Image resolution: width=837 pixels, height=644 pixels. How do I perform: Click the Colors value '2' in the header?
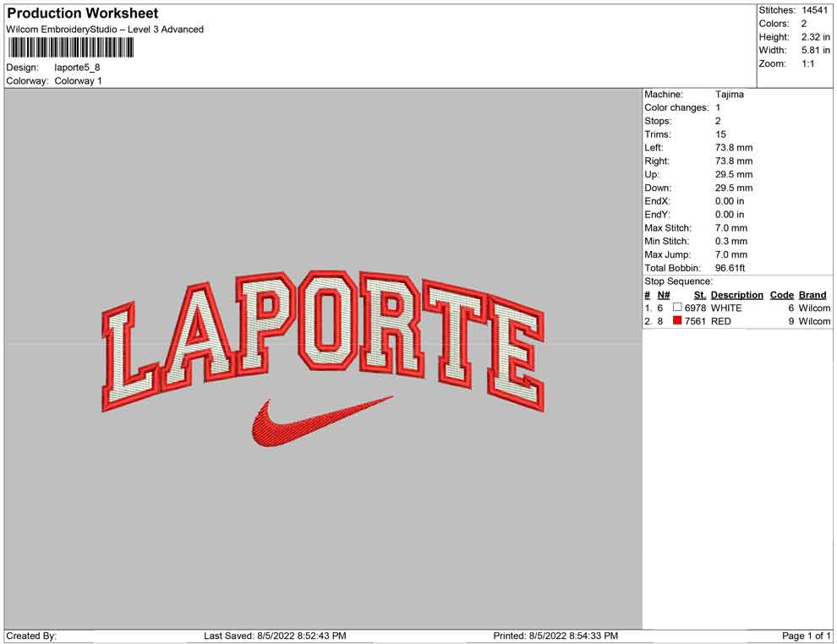click(x=804, y=24)
